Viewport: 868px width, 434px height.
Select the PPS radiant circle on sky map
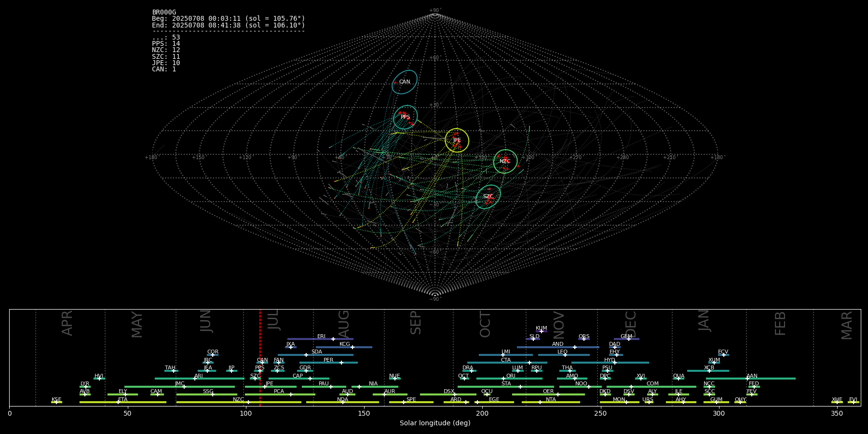pos(406,117)
